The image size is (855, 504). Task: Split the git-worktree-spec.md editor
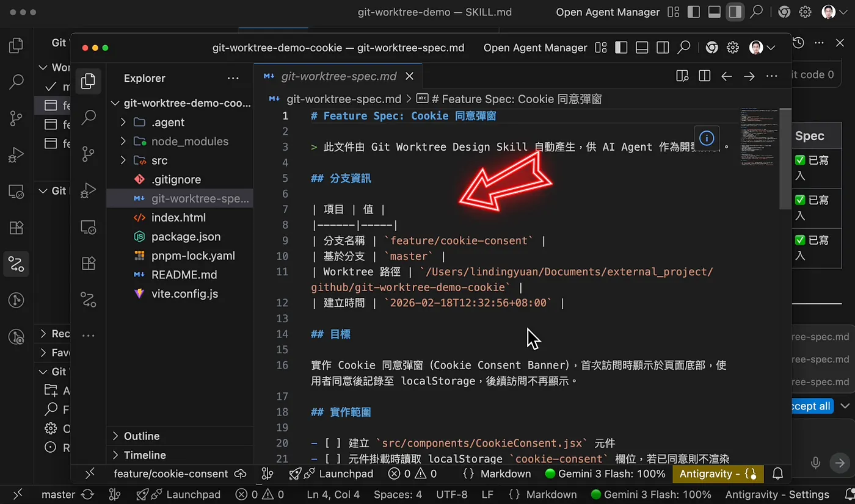tap(704, 76)
